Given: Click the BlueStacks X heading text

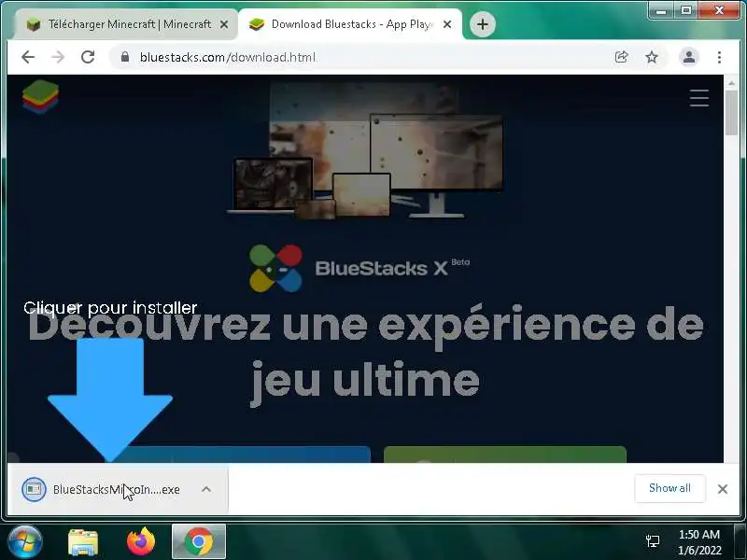Looking at the screenshot, I should (381, 268).
